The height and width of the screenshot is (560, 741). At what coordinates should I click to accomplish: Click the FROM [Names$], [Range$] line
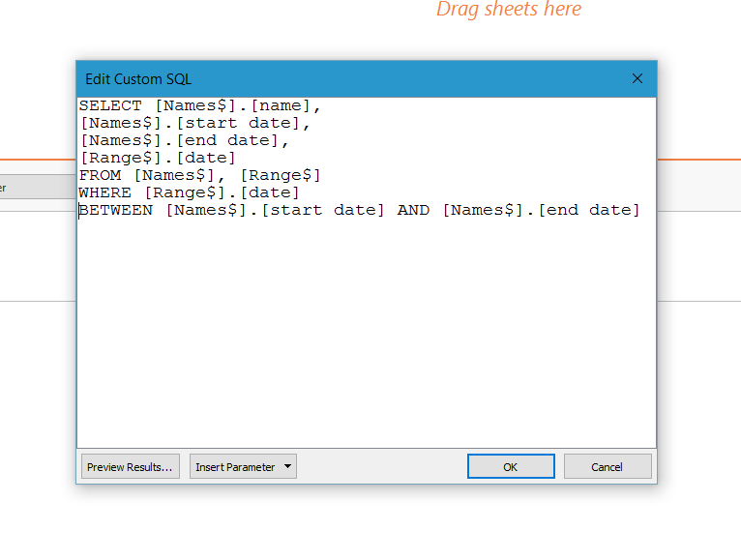tap(200, 175)
